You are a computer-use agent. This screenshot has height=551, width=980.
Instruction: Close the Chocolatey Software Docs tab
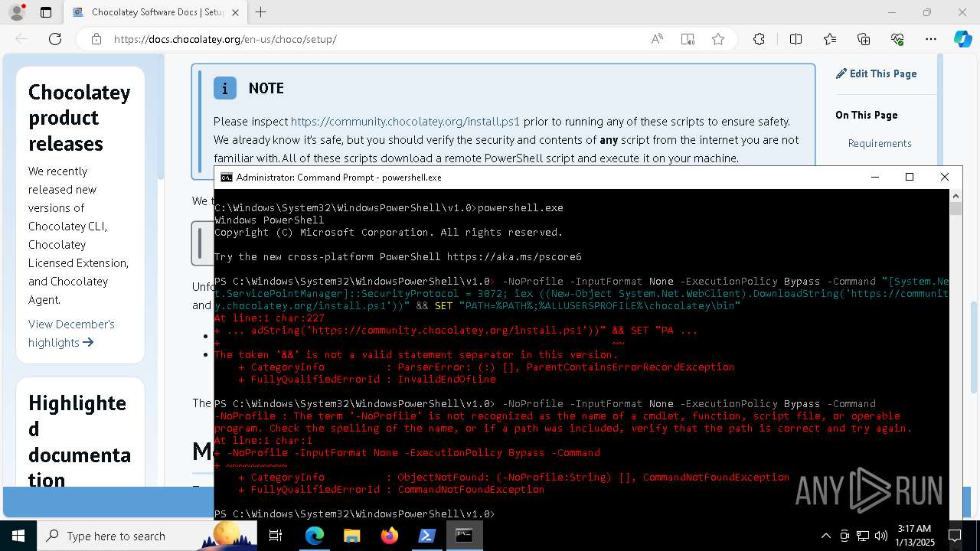tap(235, 12)
